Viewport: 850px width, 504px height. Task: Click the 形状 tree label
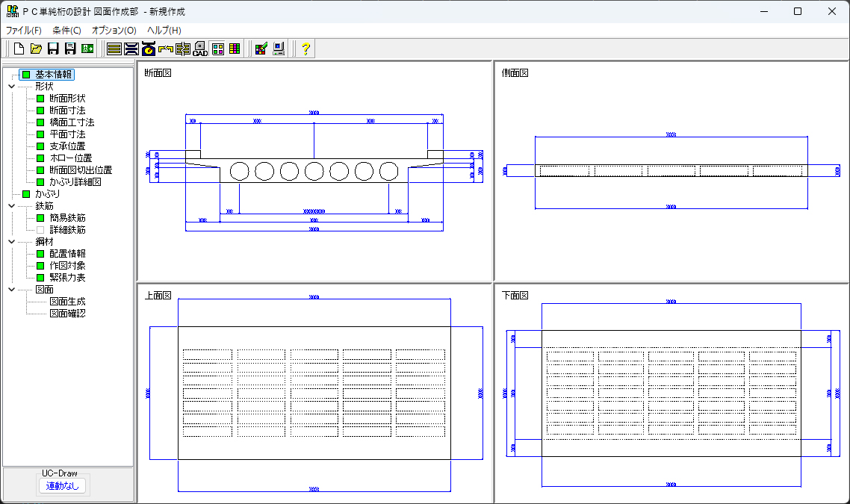[x=45, y=87]
